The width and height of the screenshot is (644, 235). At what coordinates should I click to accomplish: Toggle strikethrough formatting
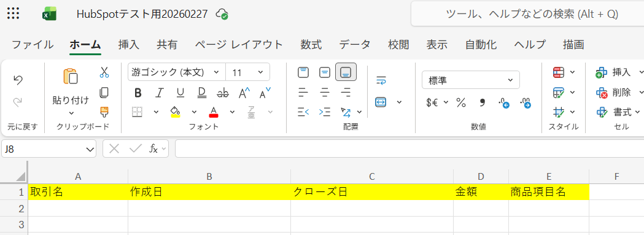coord(223,93)
